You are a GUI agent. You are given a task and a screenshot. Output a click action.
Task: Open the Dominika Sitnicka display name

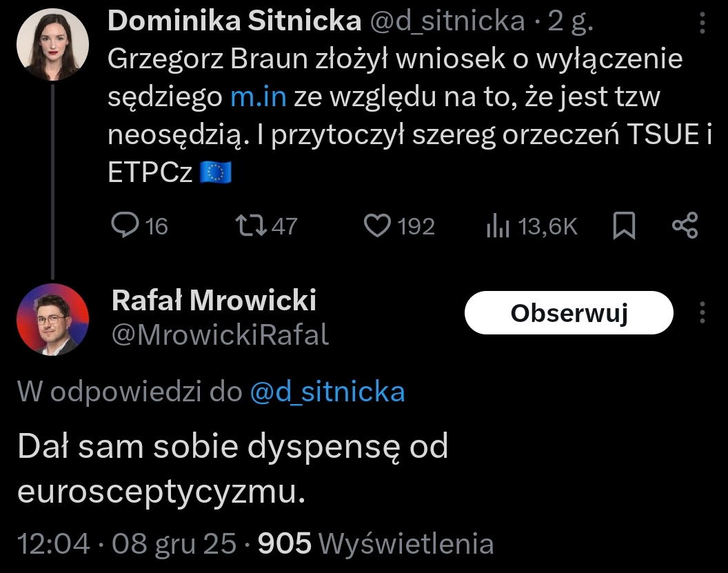click(235, 22)
